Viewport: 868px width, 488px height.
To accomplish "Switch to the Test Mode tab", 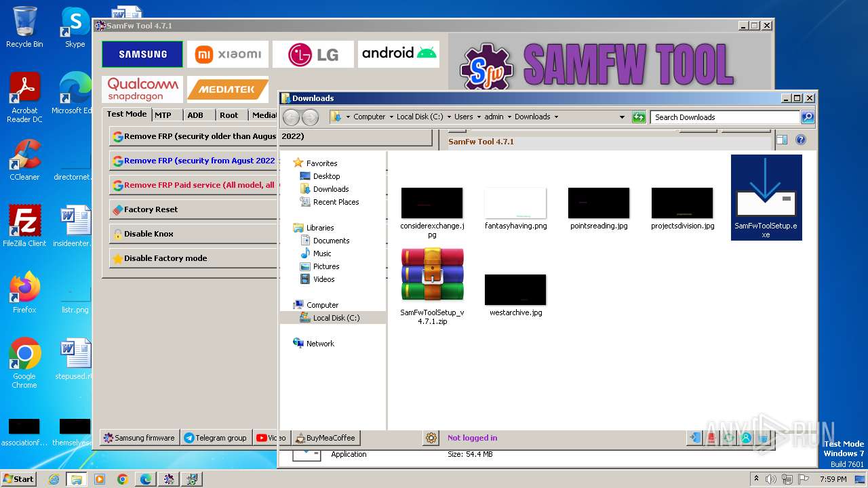I will [x=127, y=114].
